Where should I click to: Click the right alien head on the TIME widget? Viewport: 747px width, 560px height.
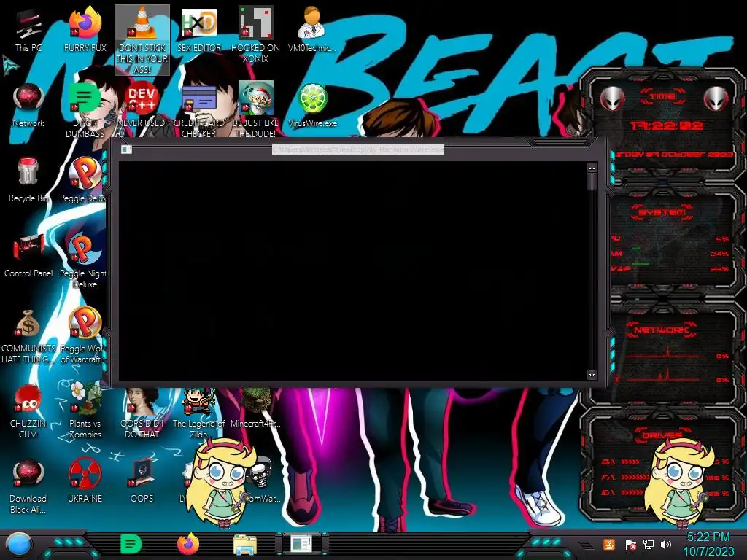point(716,98)
